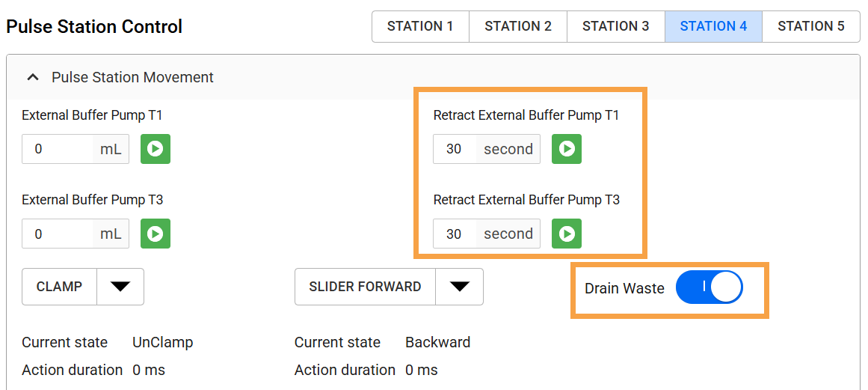
Task: Open the SLIDER FORWARD dropdown arrow
Action: pyautogui.click(x=459, y=287)
